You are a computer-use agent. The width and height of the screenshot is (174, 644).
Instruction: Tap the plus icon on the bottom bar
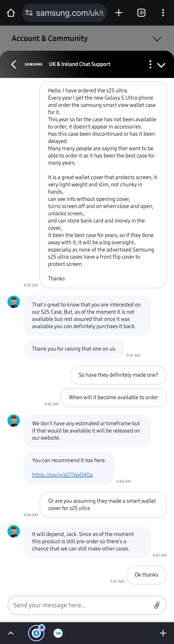163,633
